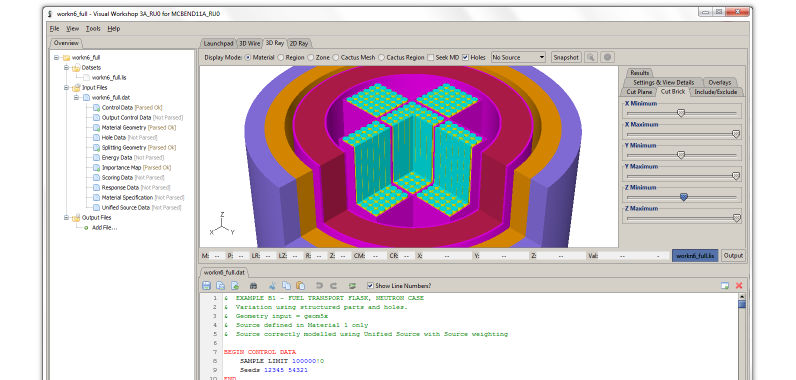This screenshot has width=796, height=380.
Task: Click the Z Maximum slider handle
Action: pos(737,218)
